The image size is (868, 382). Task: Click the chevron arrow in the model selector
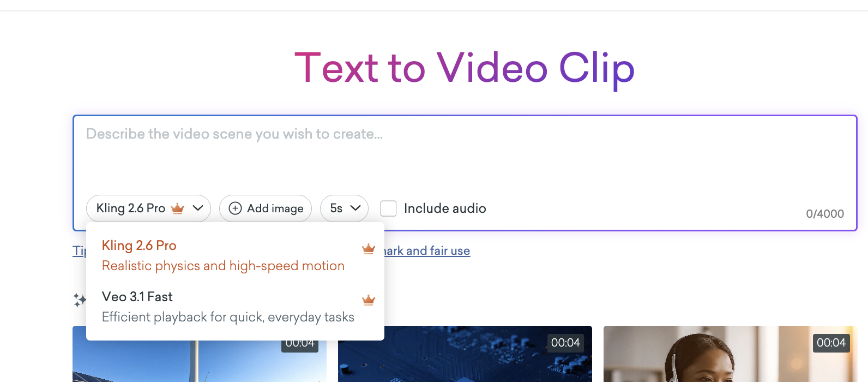click(198, 208)
